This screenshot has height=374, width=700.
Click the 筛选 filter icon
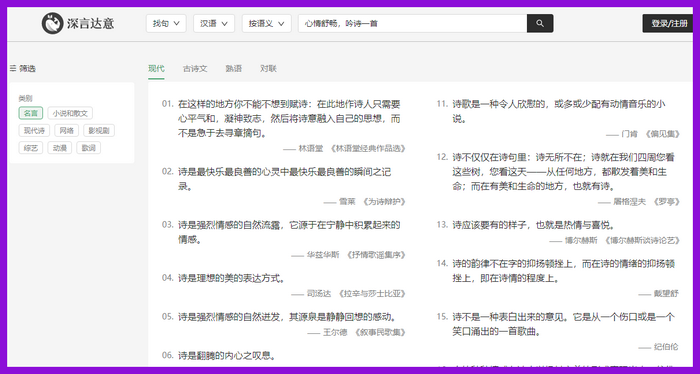pos(13,68)
